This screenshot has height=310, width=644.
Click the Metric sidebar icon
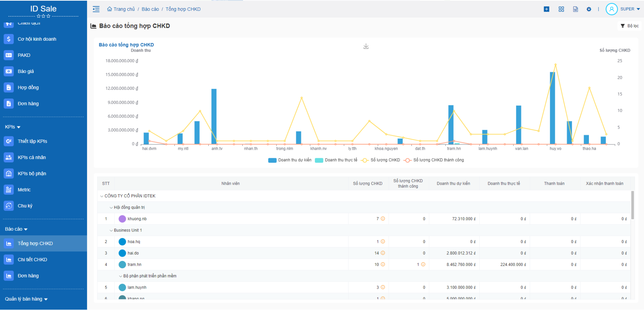(x=9, y=190)
